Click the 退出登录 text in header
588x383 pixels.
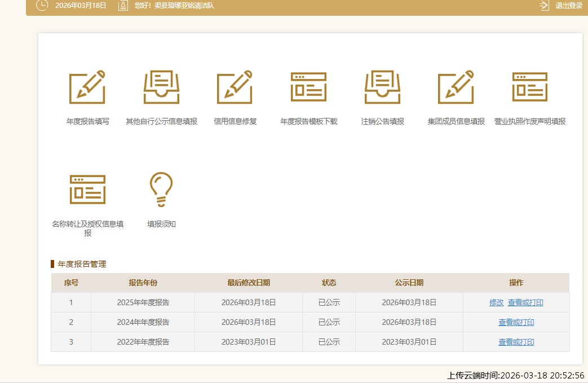coord(569,6)
